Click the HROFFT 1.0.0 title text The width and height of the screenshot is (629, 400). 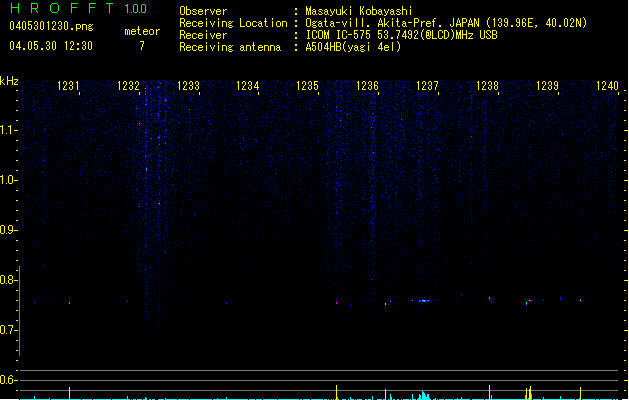[78, 8]
